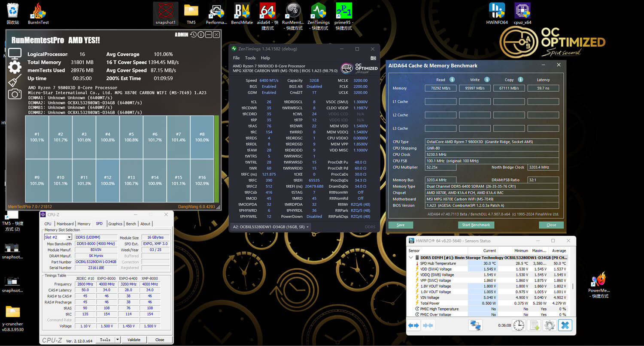Open the Tools dropdown arrow in CPU-Z
Viewport: 644px width, 346px height.
[117, 340]
